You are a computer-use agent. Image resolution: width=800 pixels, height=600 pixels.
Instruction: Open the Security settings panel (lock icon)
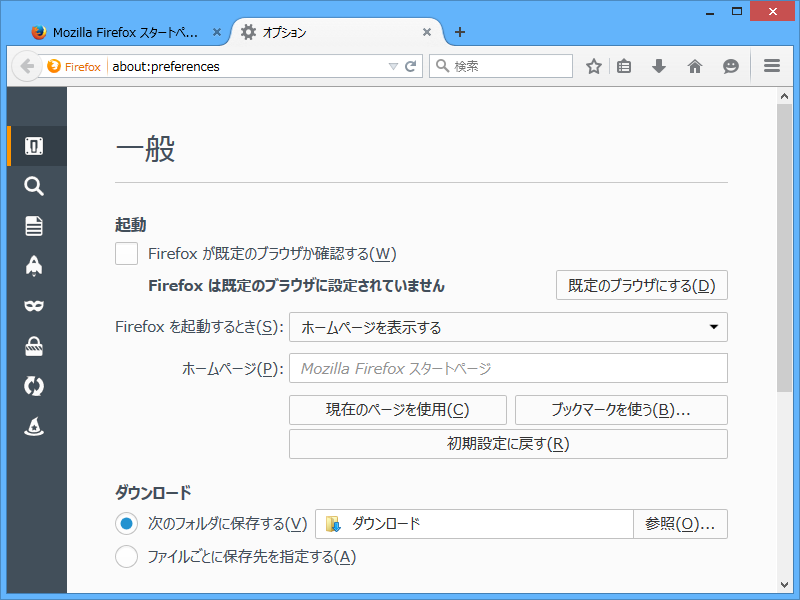[x=34, y=346]
